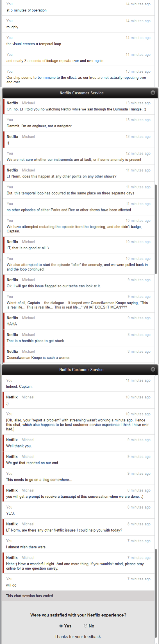The width and height of the screenshot is (159, 644).
Task: Click the 'Were you satisfied with your Netflix experience?' heading
Action: click(78, 615)
